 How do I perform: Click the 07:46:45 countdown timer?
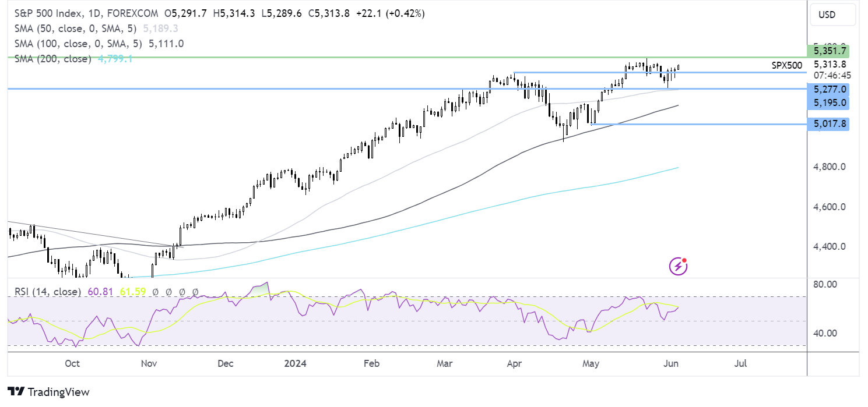(x=831, y=76)
